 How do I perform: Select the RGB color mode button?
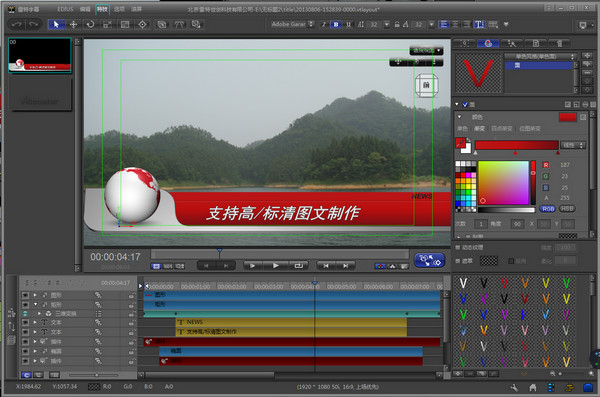pos(548,209)
